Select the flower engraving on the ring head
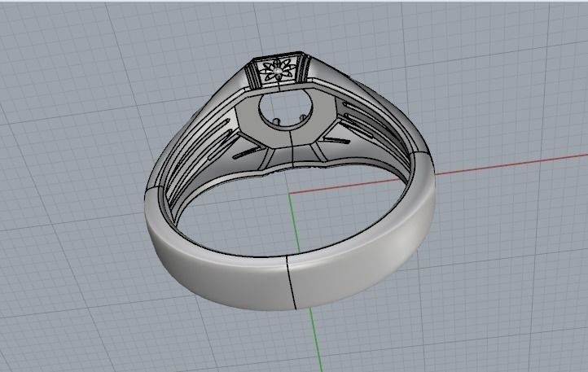The image size is (588, 372). pyautogui.click(x=278, y=71)
